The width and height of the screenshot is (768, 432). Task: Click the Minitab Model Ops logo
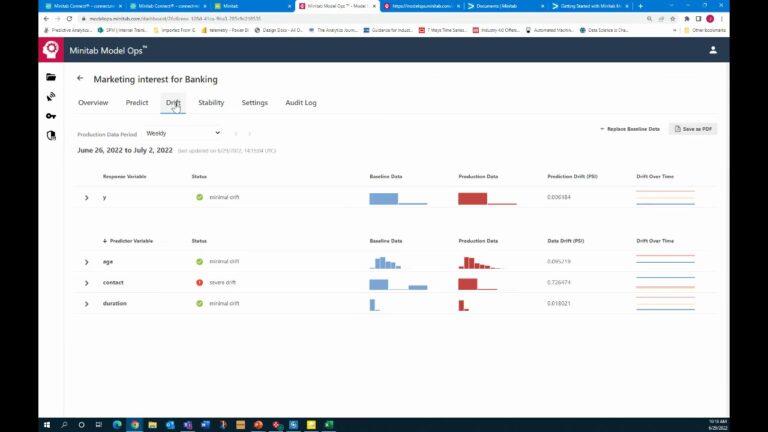click(51, 49)
